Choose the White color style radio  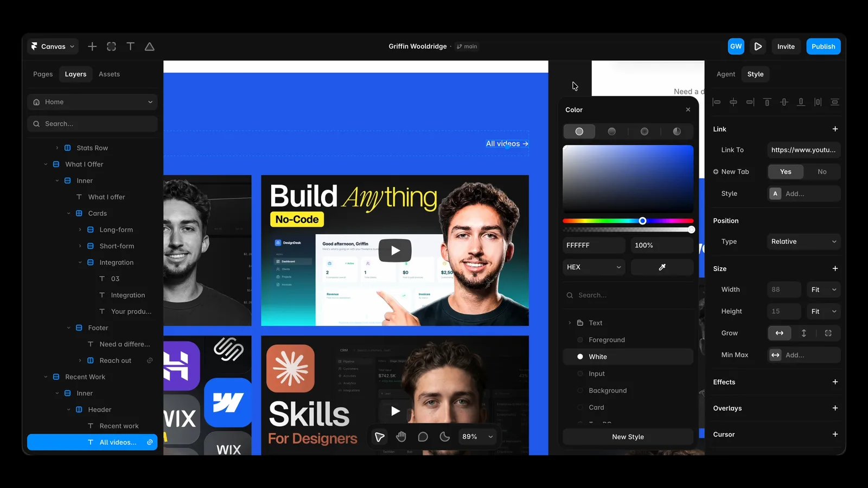pos(580,357)
